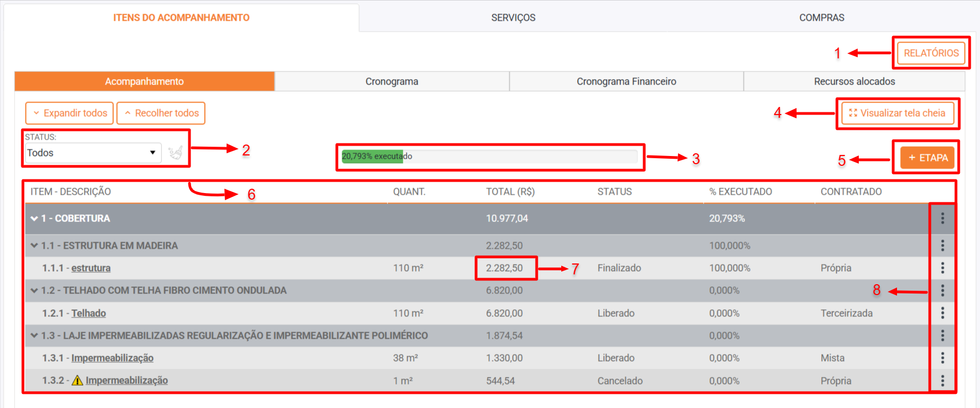Open three-dot menu for 1.1.1 estrutura row
The width and height of the screenshot is (980, 408).
pos(942,268)
